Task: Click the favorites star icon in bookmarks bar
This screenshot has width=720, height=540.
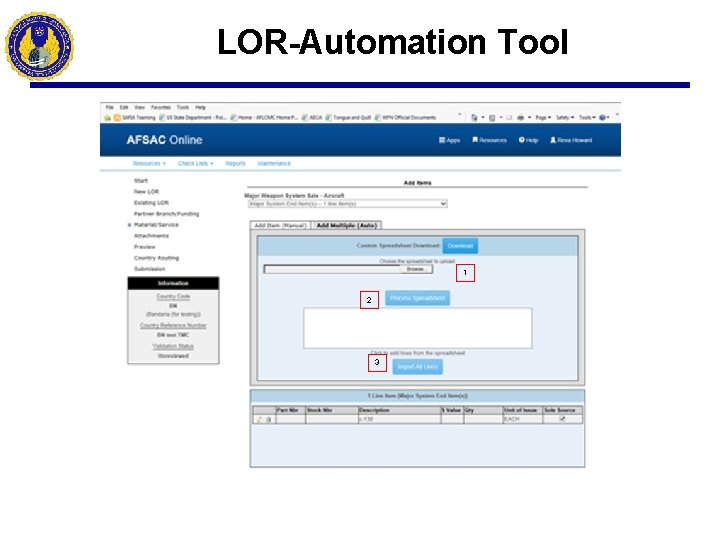Action: tap(108, 118)
